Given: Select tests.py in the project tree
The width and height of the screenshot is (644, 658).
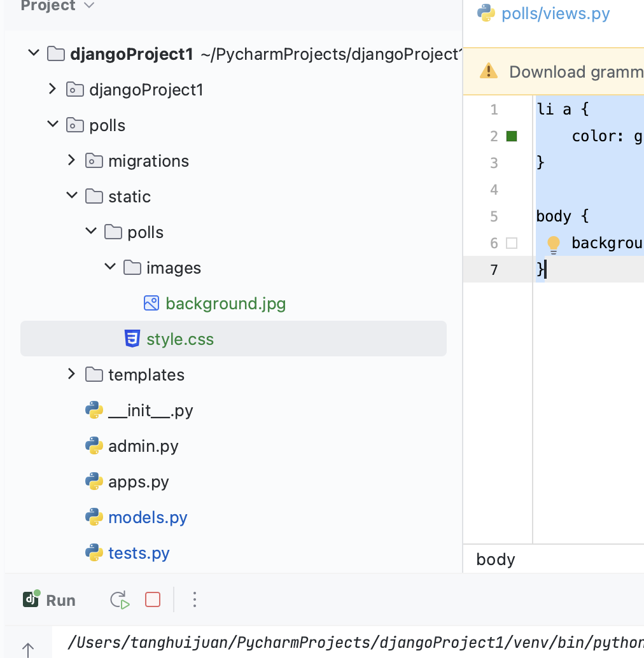Looking at the screenshot, I should point(139,553).
